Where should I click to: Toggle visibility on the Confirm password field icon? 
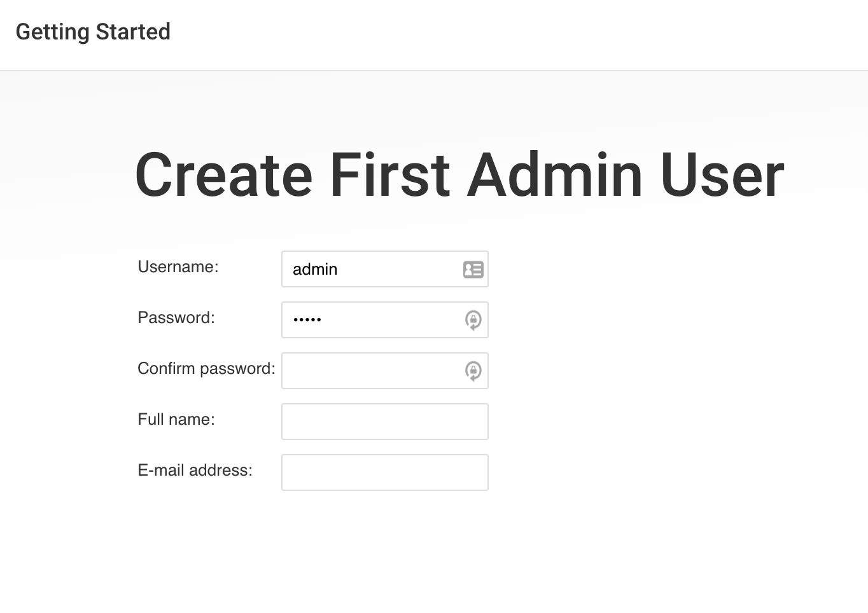point(473,371)
